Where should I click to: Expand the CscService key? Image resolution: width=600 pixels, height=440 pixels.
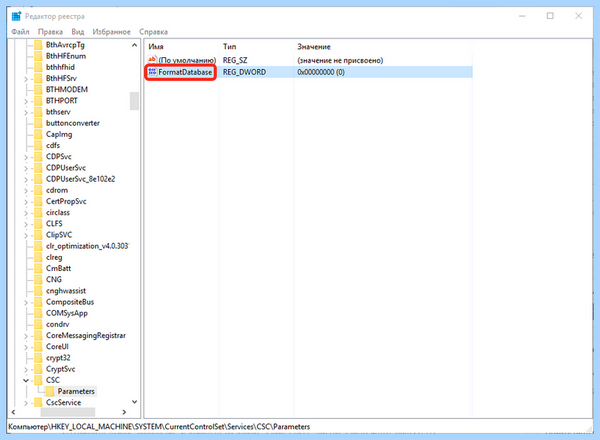tap(26, 403)
